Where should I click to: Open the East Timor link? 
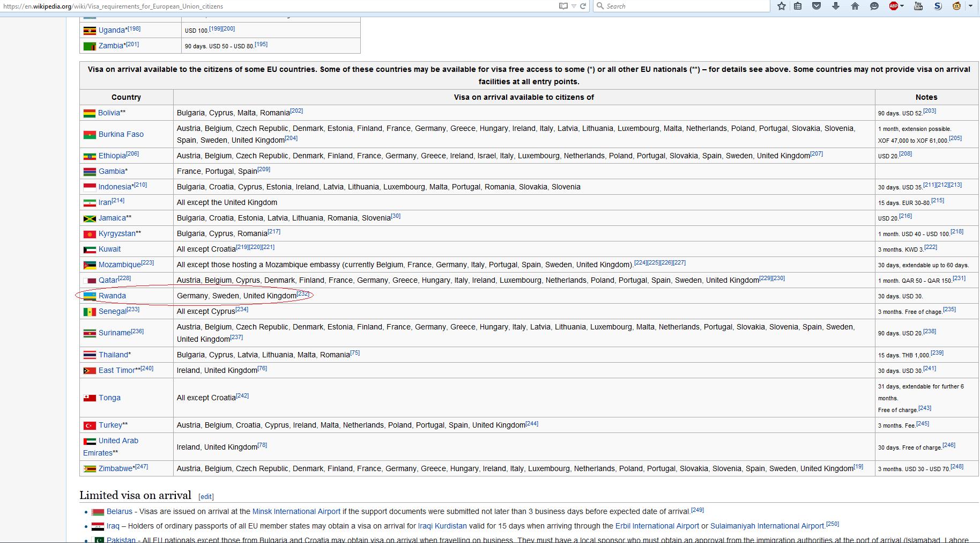(117, 370)
